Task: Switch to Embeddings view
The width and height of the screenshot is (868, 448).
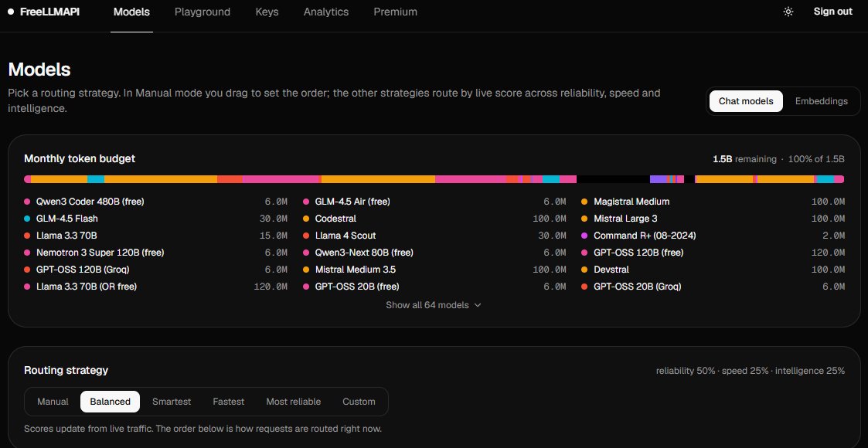Action: coord(822,101)
